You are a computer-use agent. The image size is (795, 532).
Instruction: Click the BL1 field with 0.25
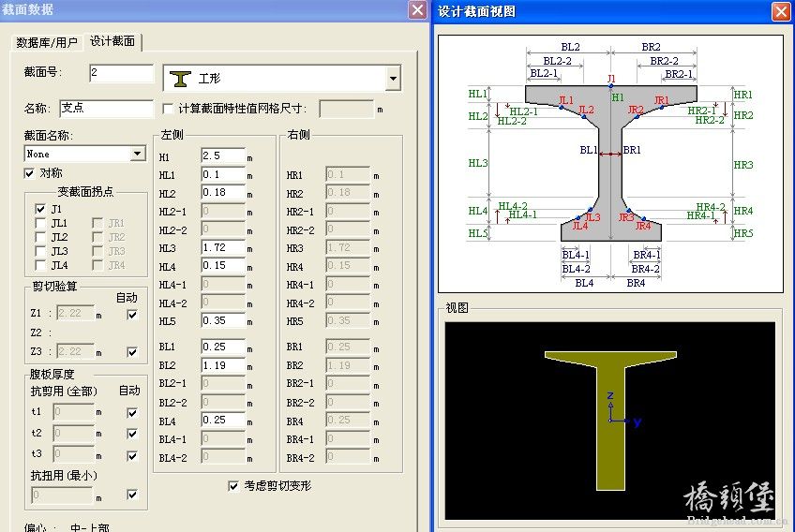pyautogui.click(x=223, y=347)
